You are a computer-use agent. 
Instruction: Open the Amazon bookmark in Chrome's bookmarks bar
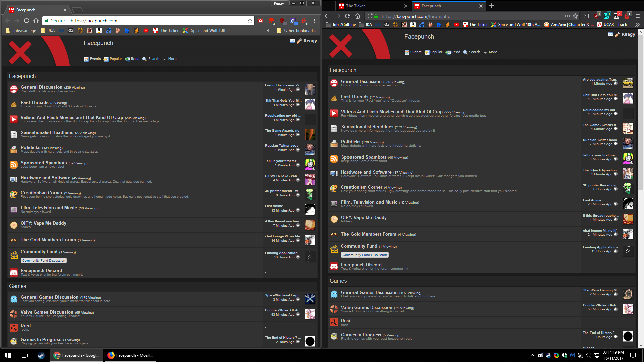click(x=99, y=31)
